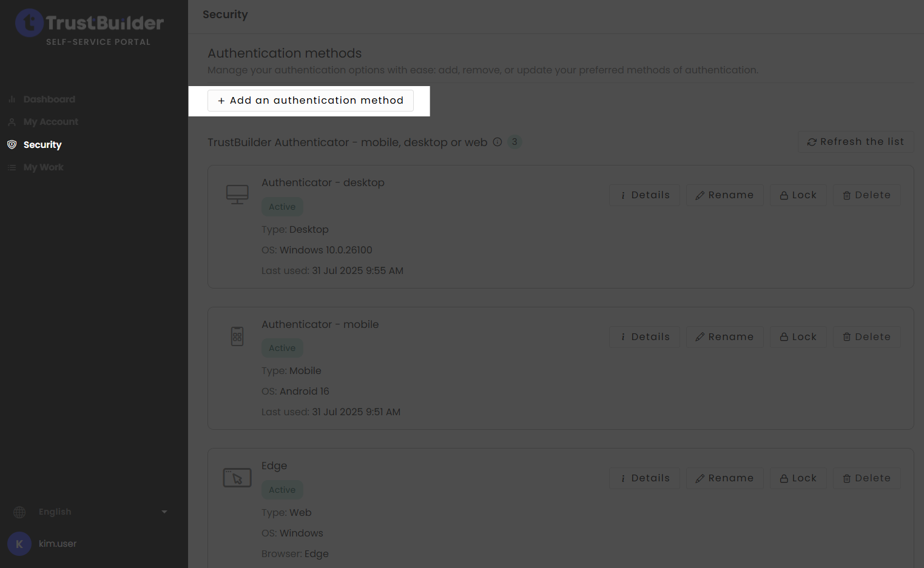This screenshot has height=568, width=924.
Task: Delete the Authenticator - desktop method
Action: pyautogui.click(x=866, y=195)
